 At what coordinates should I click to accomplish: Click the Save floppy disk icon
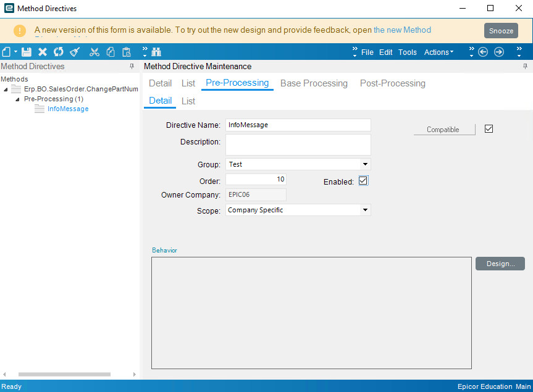pyautogui.click(x=27, y=52)
